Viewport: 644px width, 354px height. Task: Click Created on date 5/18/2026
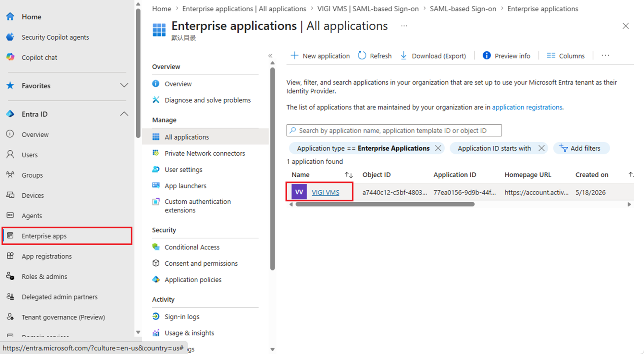[x=590, y=192]
